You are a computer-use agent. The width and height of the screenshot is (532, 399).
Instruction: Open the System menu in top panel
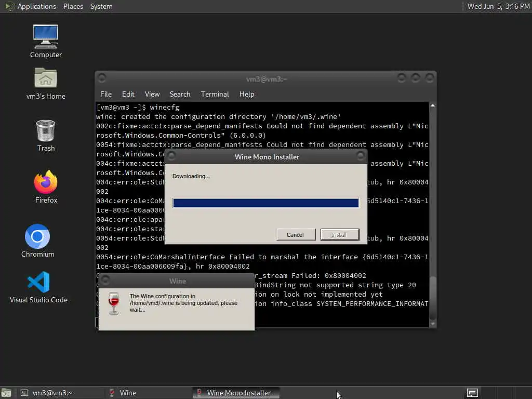[101, 6]
